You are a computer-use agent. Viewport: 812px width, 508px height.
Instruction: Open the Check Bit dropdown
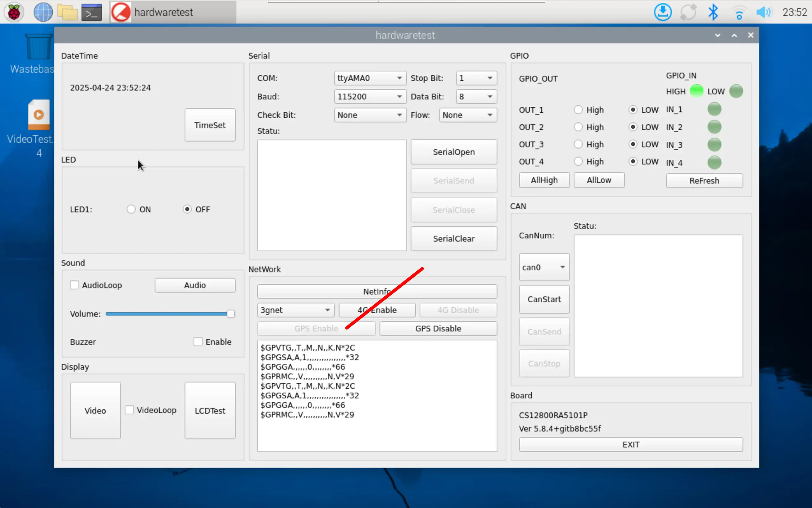(x=370, y=115)
